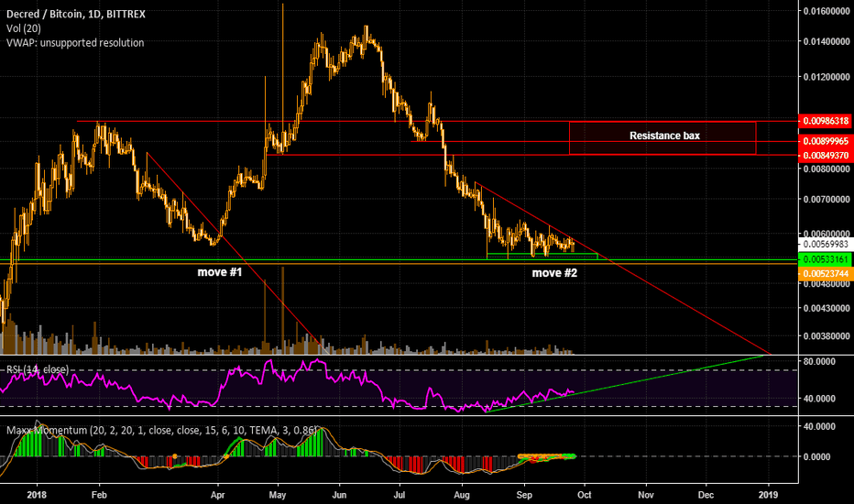
Task: Click the Apr label on time axis
Action: 218,495
